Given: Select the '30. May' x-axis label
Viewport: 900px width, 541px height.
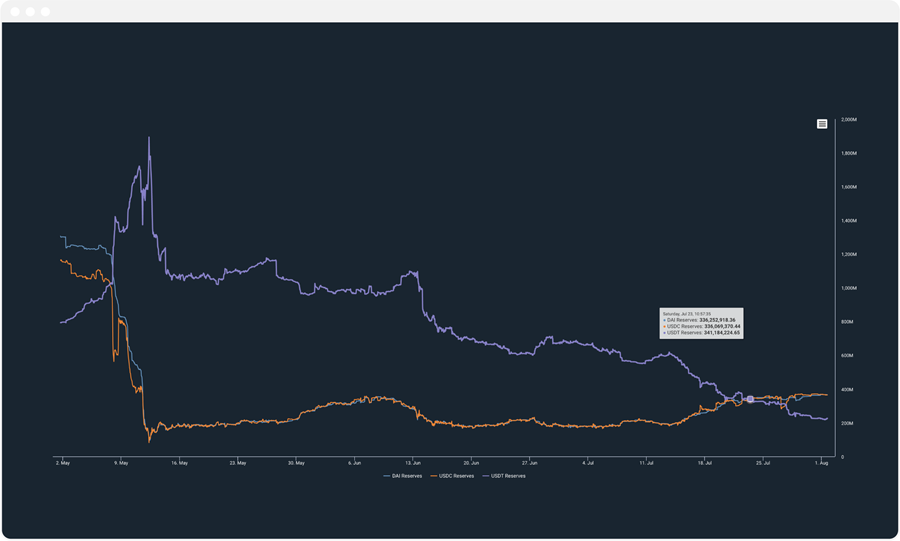Looking at the screenshot, I should coord(296,463).
